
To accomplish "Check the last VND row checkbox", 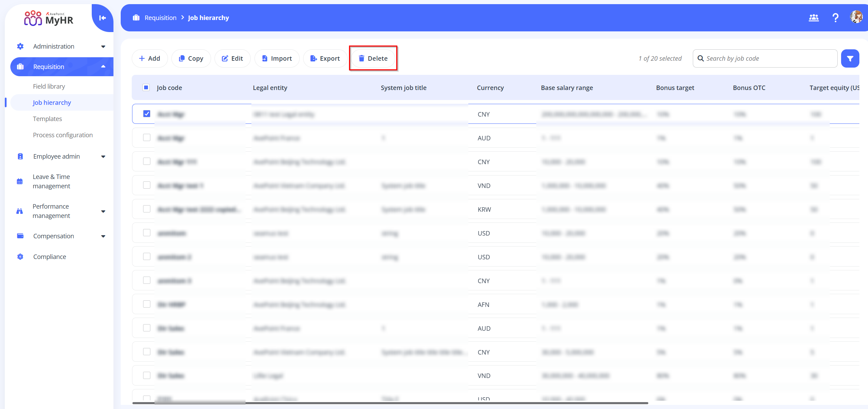I will tap(147, 376).
